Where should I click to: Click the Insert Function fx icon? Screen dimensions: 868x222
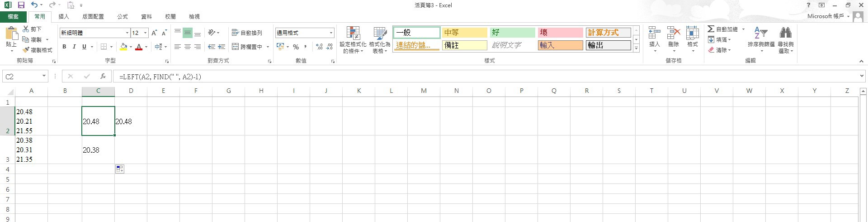point(103,77)
